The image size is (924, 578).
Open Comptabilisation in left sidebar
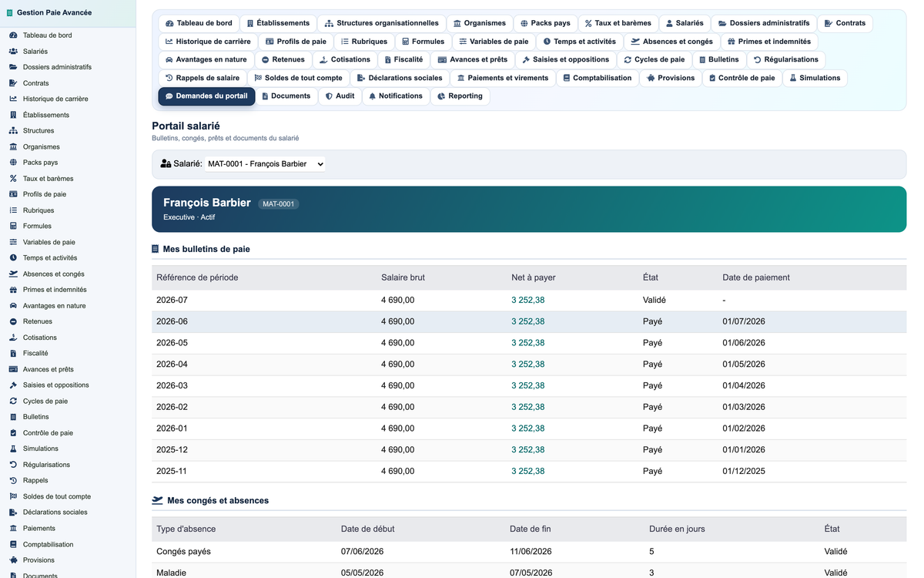tap(68, 544)
